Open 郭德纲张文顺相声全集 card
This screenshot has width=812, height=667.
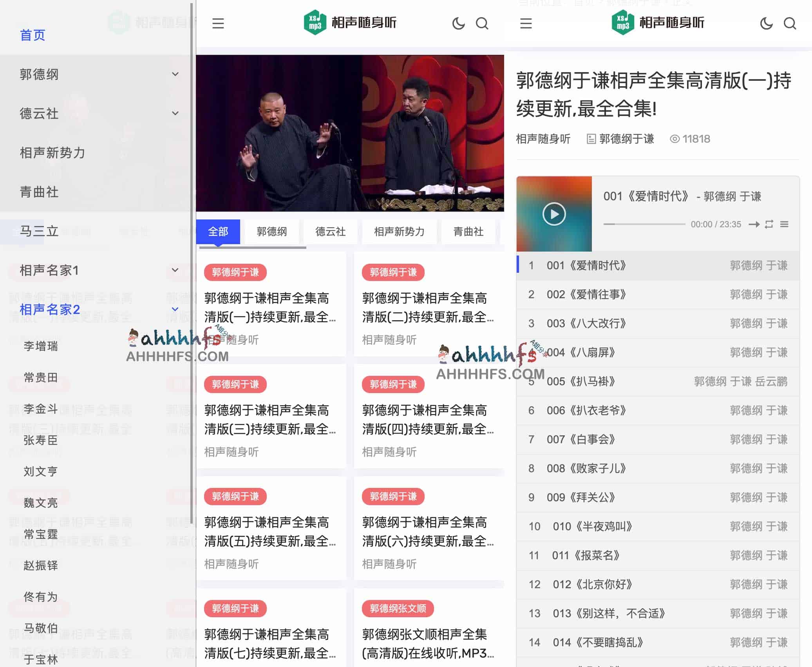pos(429,628)
